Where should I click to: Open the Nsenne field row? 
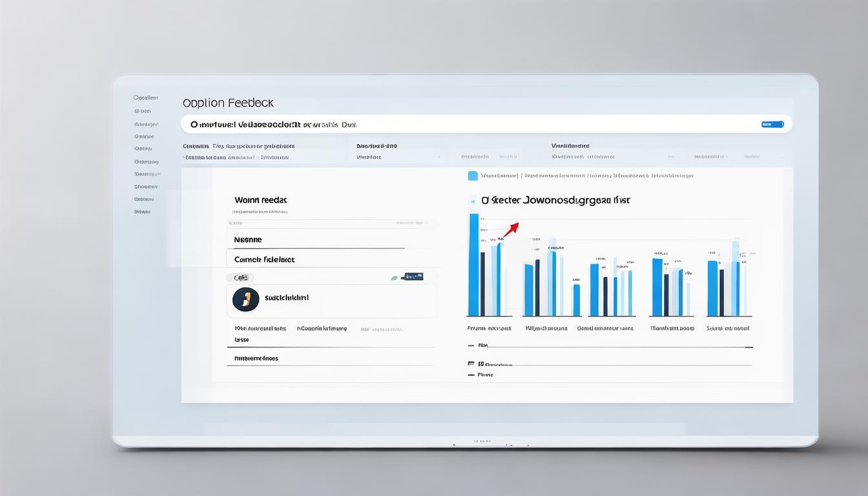tap(316, 240)
